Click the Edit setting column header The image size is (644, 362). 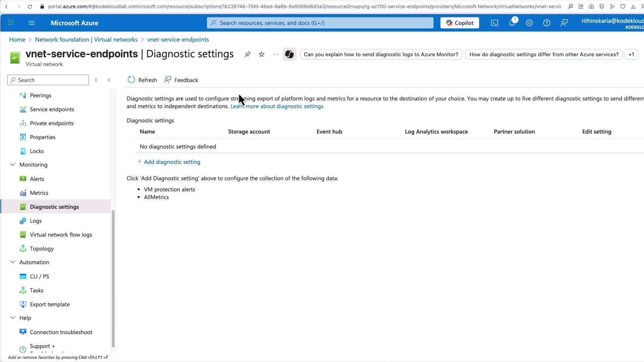[596, 132]
